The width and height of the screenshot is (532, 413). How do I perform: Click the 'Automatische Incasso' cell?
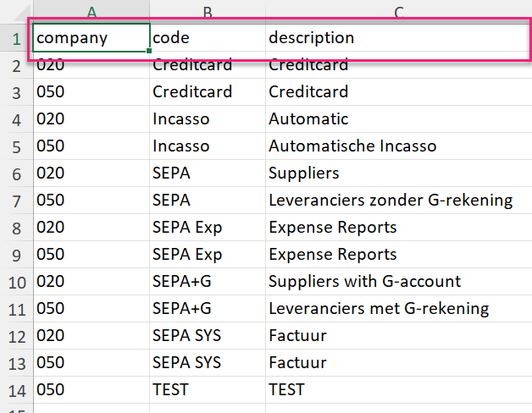(399, 146)
